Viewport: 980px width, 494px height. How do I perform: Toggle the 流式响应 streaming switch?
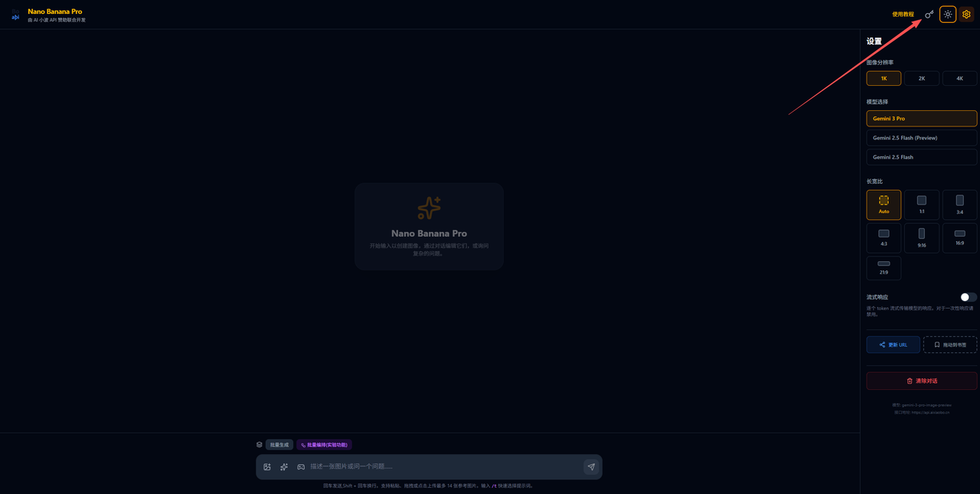pyautogui.click(x=968, y=297)
